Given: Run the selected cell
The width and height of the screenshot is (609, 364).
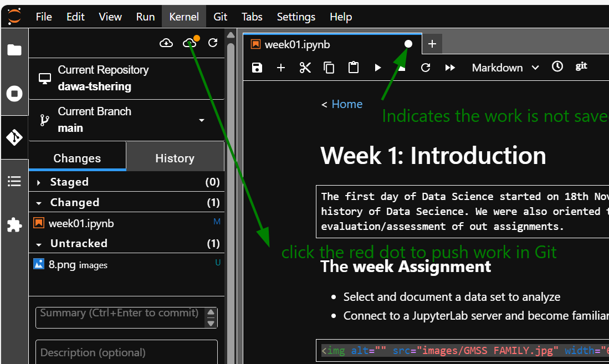Looking at the screenshot, I should [x=378, y=68].
